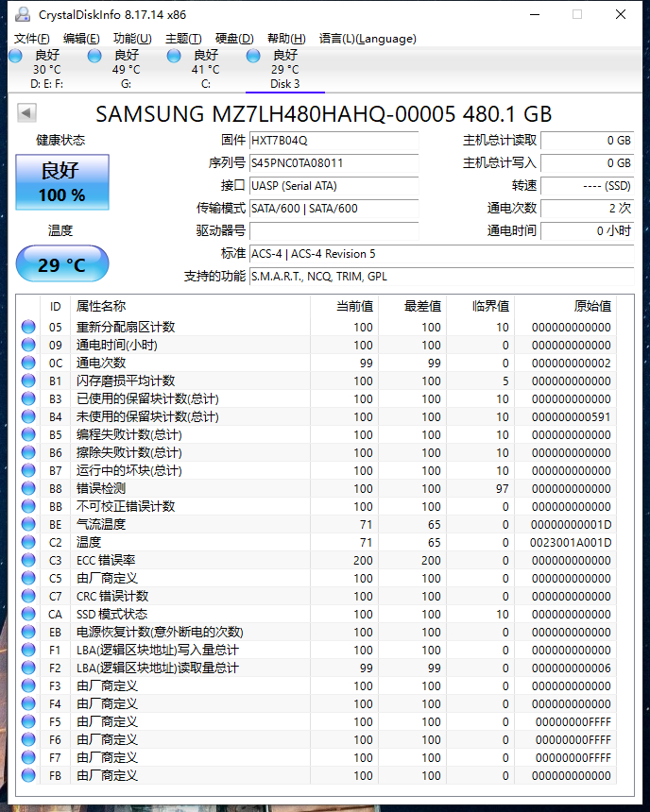Click status orb for attribute C2 温度
Image resolution: width=650 pixels, height=812 pixels.
(28, 542)
